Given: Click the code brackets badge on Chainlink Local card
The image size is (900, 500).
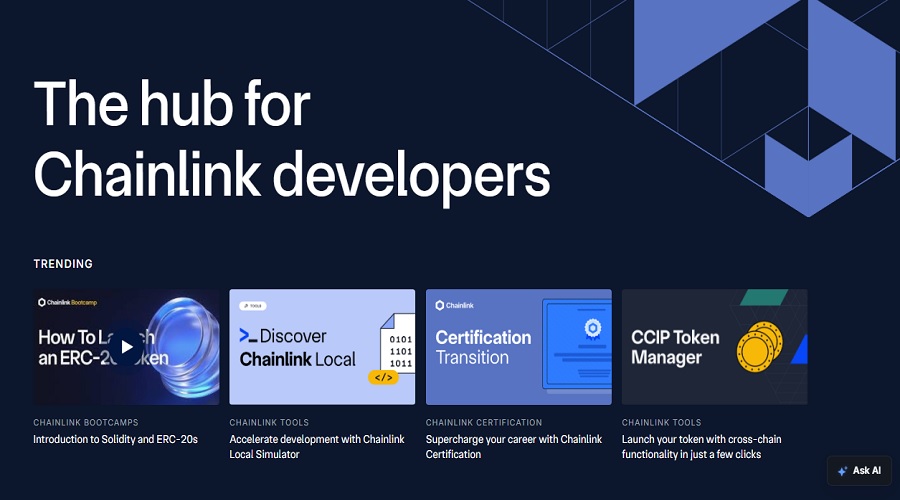Looking at the screenshot, I should click(383, 377).
